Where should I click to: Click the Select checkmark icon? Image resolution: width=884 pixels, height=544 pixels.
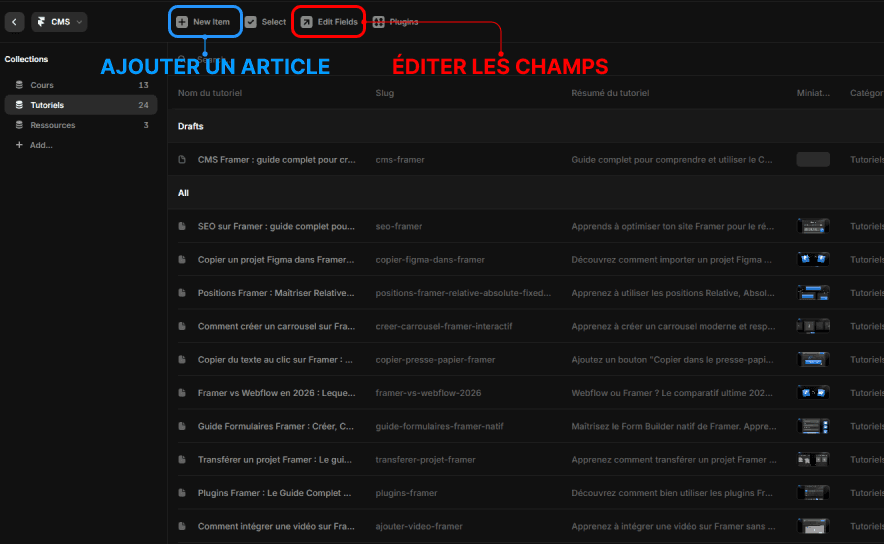click(x=251, y=22)
